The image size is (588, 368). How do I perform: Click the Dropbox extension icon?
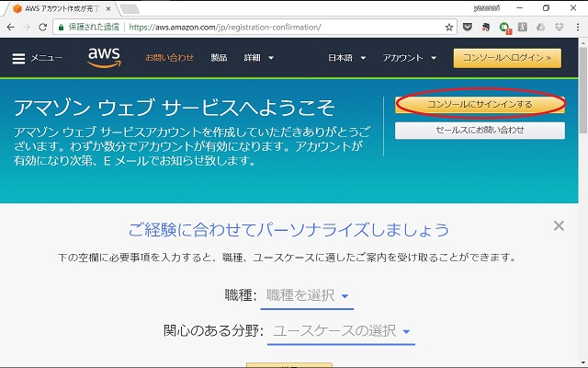coord(560,27)
